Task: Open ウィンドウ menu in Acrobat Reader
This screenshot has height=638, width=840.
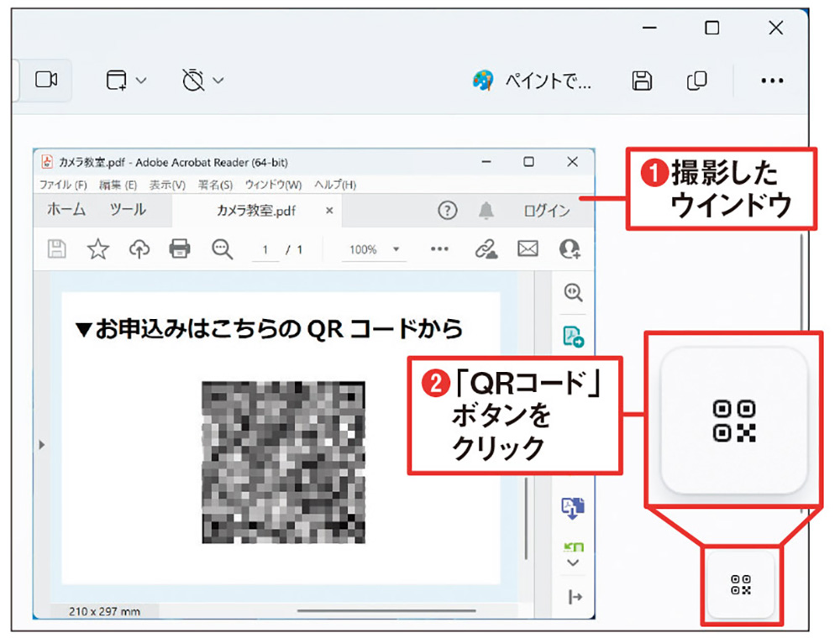Action: tap(273, 186)
